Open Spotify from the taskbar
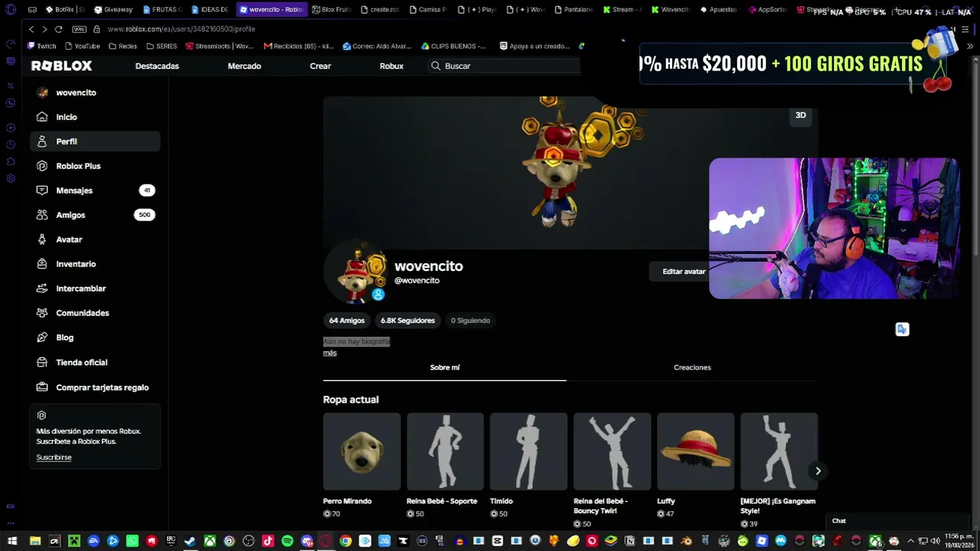This screenshot has height=551, width=980. point(287,541)
